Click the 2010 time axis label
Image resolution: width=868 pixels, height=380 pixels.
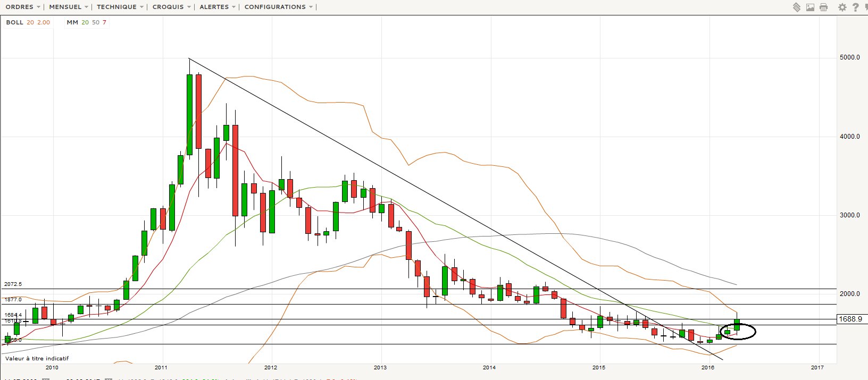tap(52, 367)
